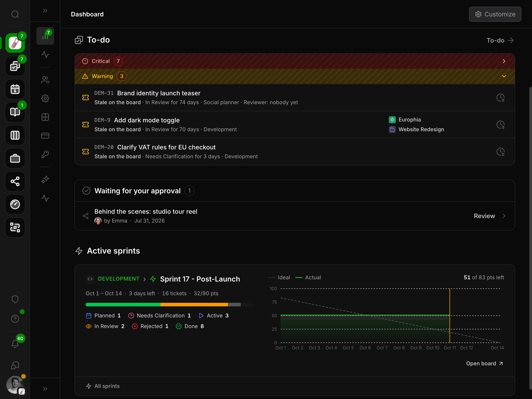This screenshot has width=532, height=399.
Task: Select the lower activity pulse icon in secondary sidebar
Action: [x=45, y=198]
